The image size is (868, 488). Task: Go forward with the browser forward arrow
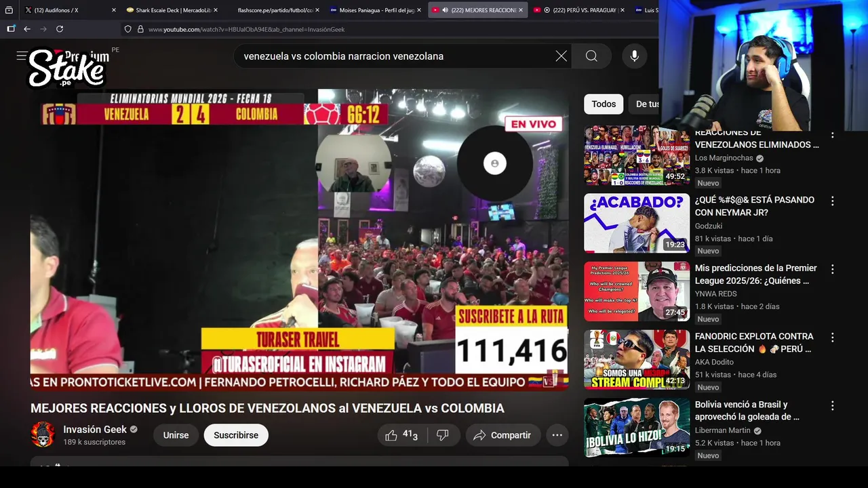pos(43,29)
